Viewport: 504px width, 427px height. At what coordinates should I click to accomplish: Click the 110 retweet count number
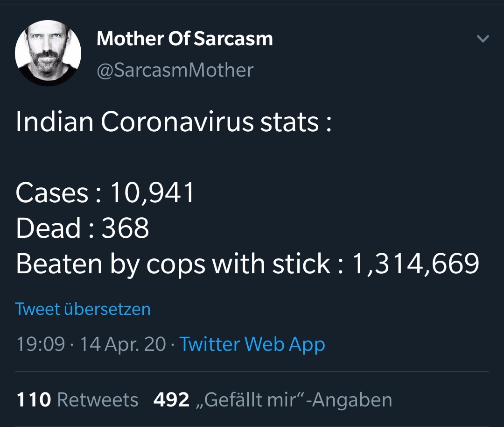(x=34, y=400)
